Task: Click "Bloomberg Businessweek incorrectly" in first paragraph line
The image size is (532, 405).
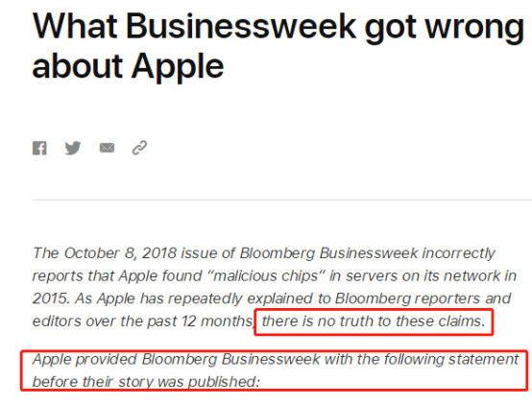Action: tap(367, 253)
